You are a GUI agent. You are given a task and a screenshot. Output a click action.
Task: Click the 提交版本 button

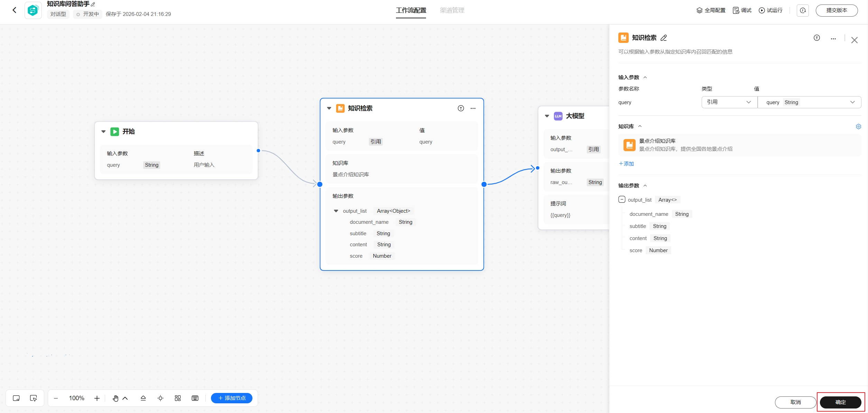[837, 10]
